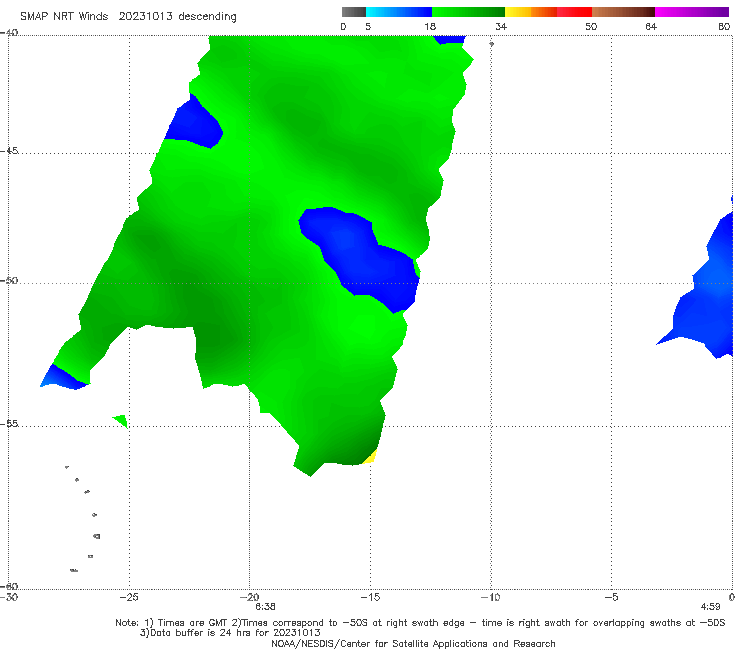
Task: Click the longitude label '-30'
Action: (9, 597)
